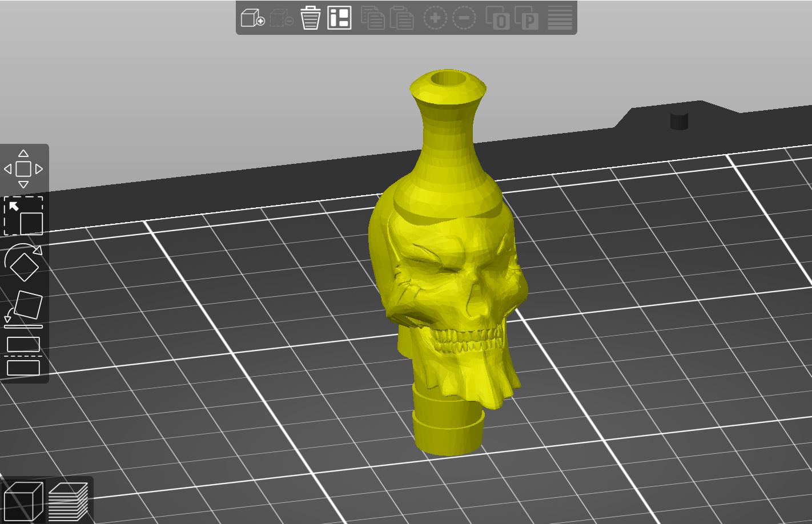812x524 pixels.
Task: Click the Delete selected object icon
Action: 282,18
